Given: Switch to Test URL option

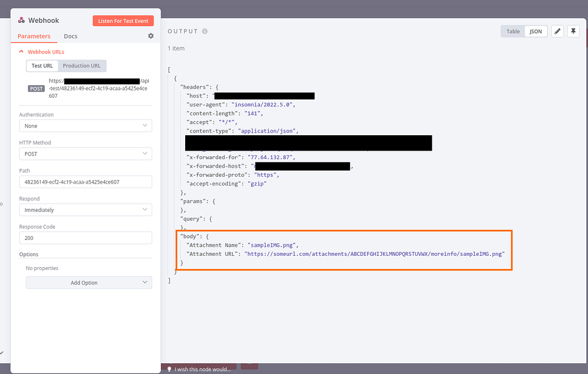Looking at the screenshot, I should 42,66.
